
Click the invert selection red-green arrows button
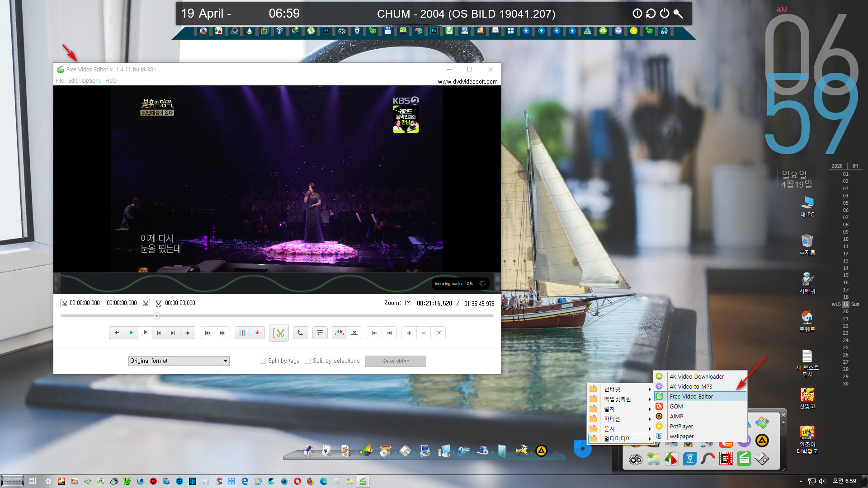click(340, 333)
